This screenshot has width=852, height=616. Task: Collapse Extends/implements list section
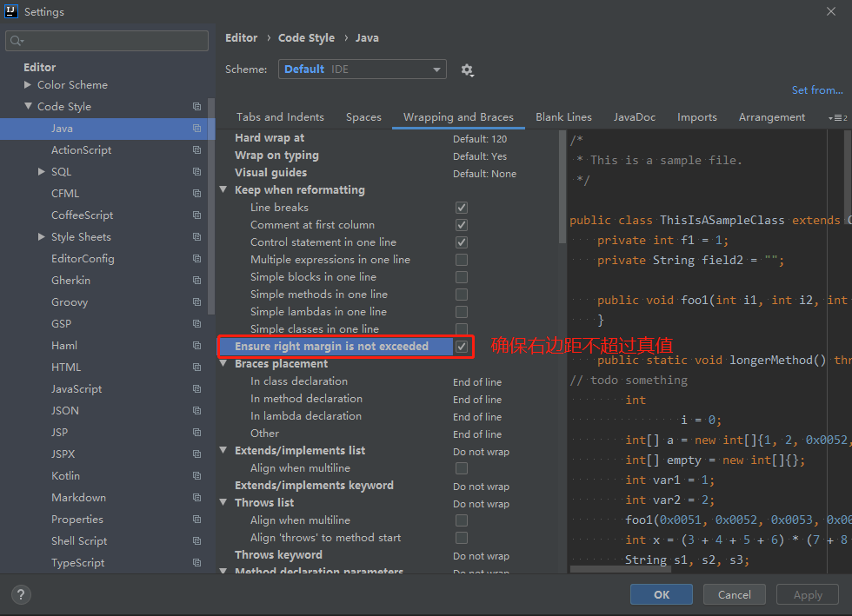click(x=223, y=450)
